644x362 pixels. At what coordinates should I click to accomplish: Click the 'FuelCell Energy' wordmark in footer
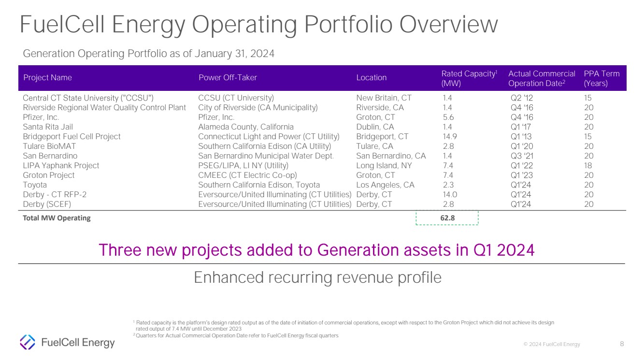(78, 343)
